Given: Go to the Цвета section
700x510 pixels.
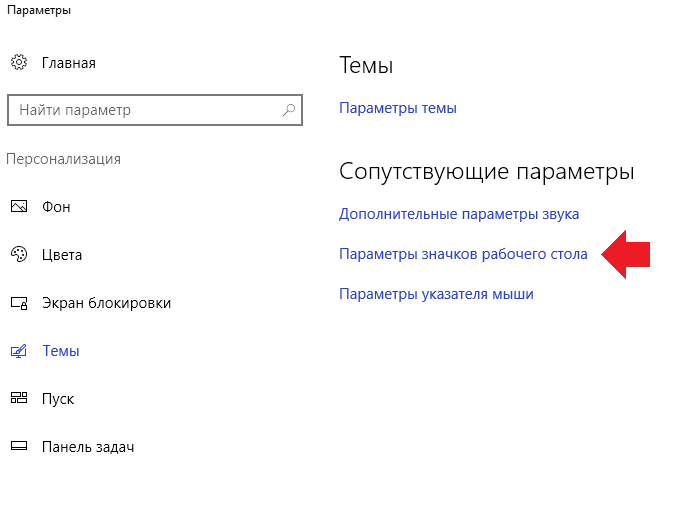Looking at the screenshot, I should (62, 255).
